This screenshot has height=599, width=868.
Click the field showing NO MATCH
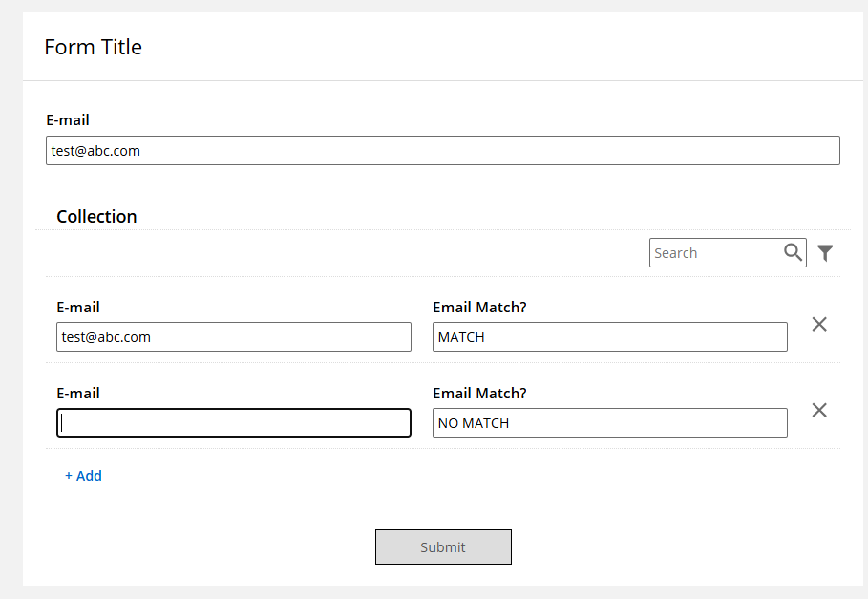pos(610,423)
